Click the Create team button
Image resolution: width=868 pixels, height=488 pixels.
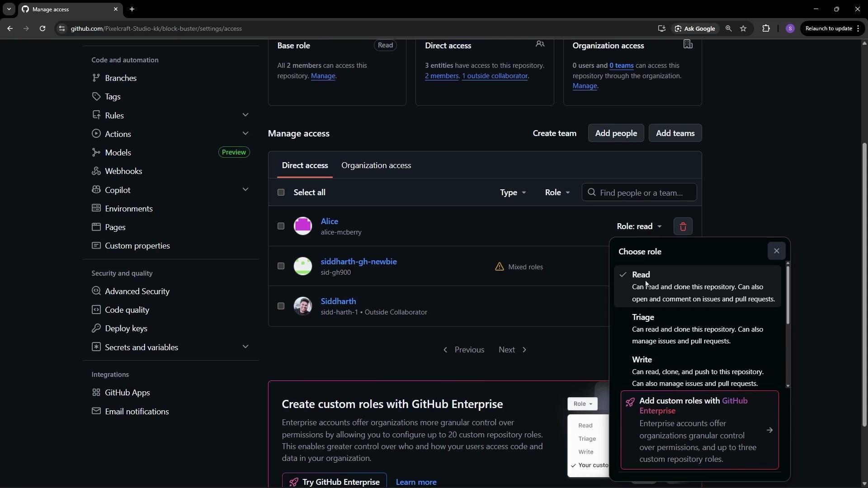point(554,133)
